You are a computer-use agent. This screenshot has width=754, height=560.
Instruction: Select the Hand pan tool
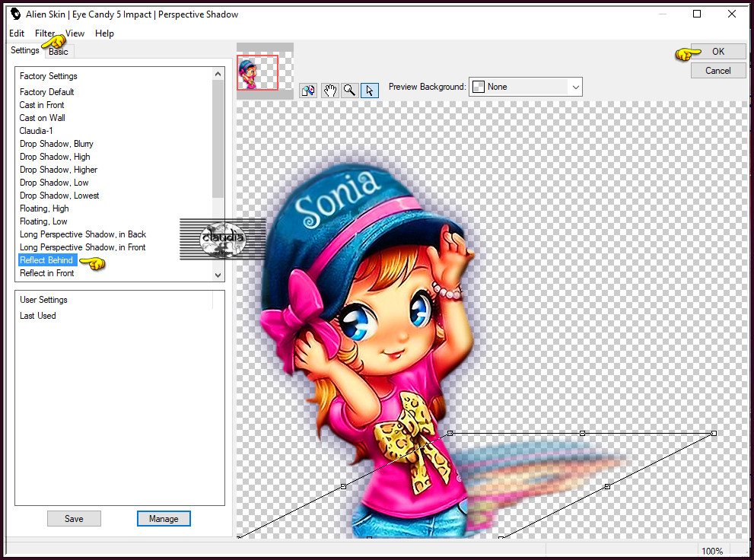(x=330, y=90)
